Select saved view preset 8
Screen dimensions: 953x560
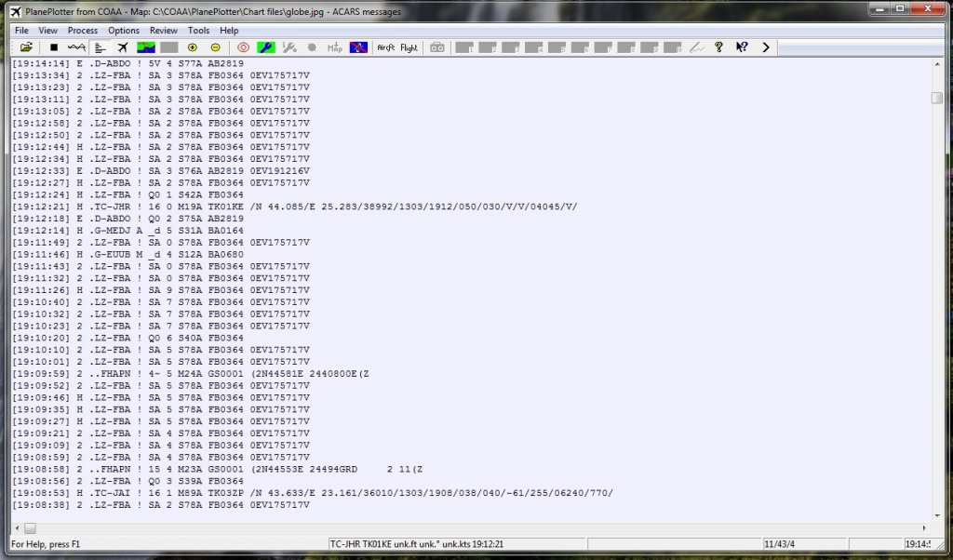(626, 47)
